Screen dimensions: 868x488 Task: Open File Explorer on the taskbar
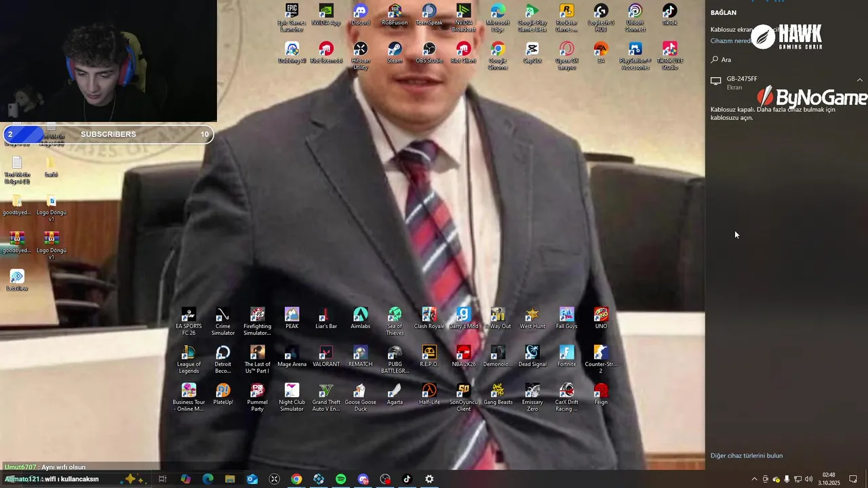[x=230, y=479]
